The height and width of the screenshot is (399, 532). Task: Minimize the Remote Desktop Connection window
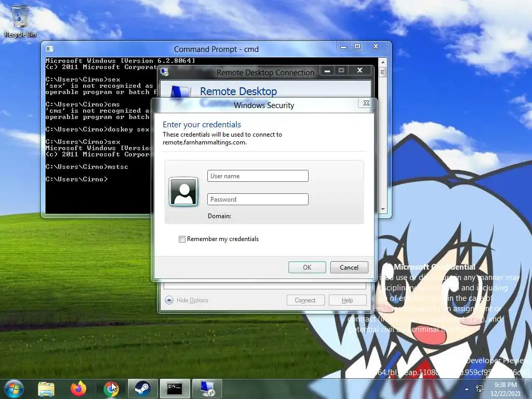click(x=327, y=71)
